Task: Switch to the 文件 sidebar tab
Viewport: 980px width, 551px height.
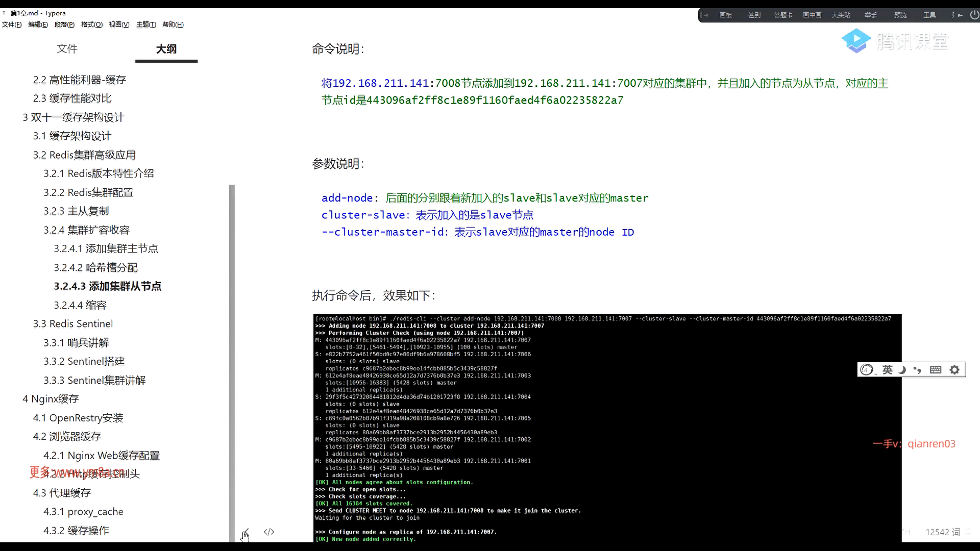Action: click(67, 49)
